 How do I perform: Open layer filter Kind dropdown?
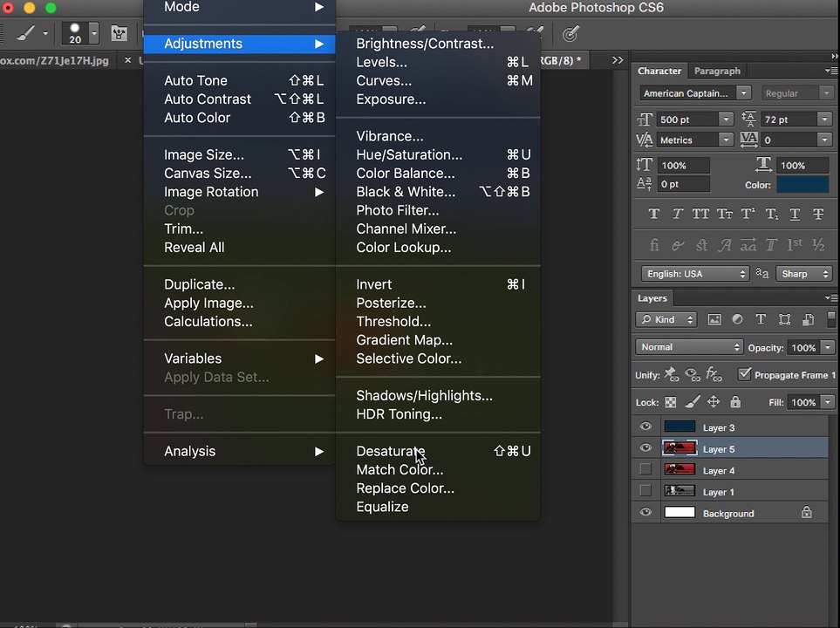[x=666, y=320]
